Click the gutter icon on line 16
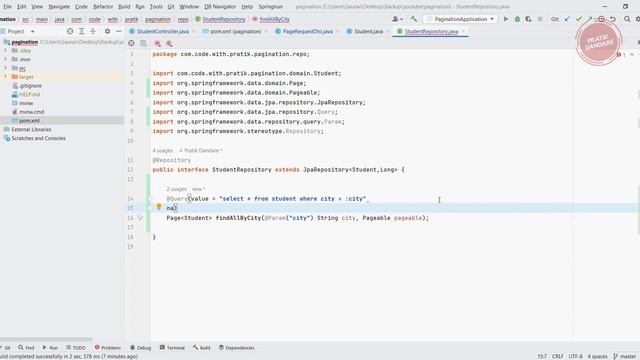The width and height of the screenshot is (640, 360). (140, 218)
